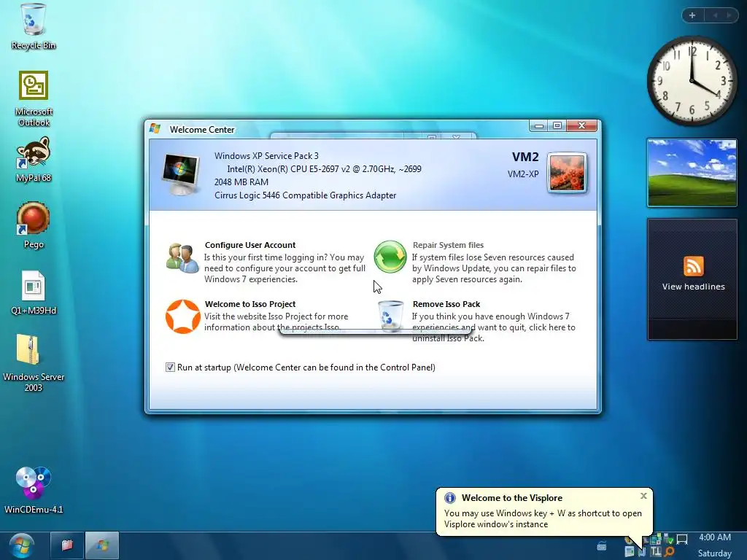Minimize the Welcome Center window

539,125
